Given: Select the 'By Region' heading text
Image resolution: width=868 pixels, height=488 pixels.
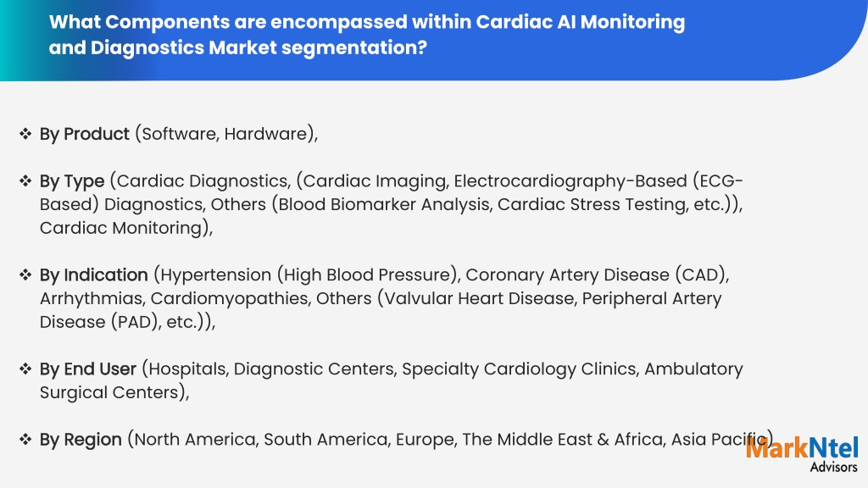Looking at the screenshot, I should click(x=81, y=440).
